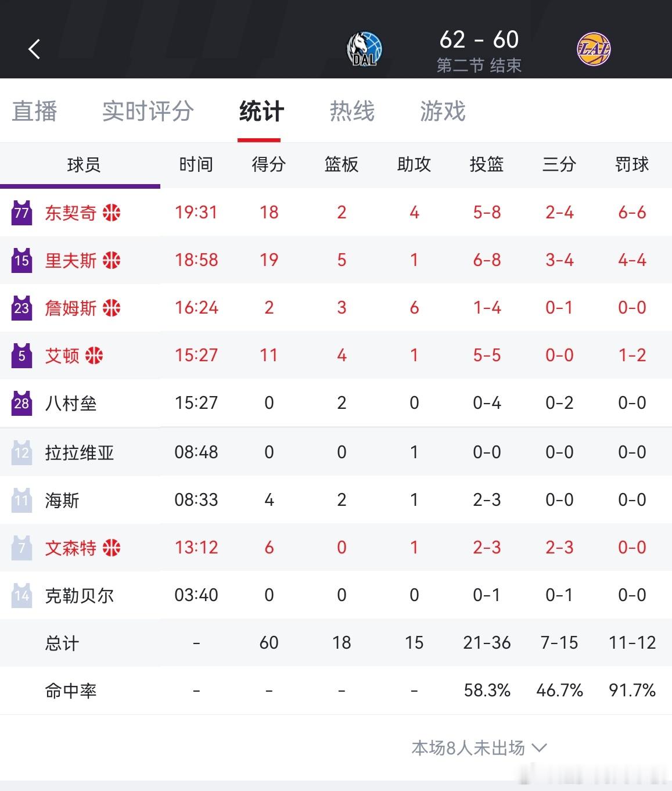The image size is (672, 791).
Task: Open the Lakers team logo
Action: tap(594, 49)
